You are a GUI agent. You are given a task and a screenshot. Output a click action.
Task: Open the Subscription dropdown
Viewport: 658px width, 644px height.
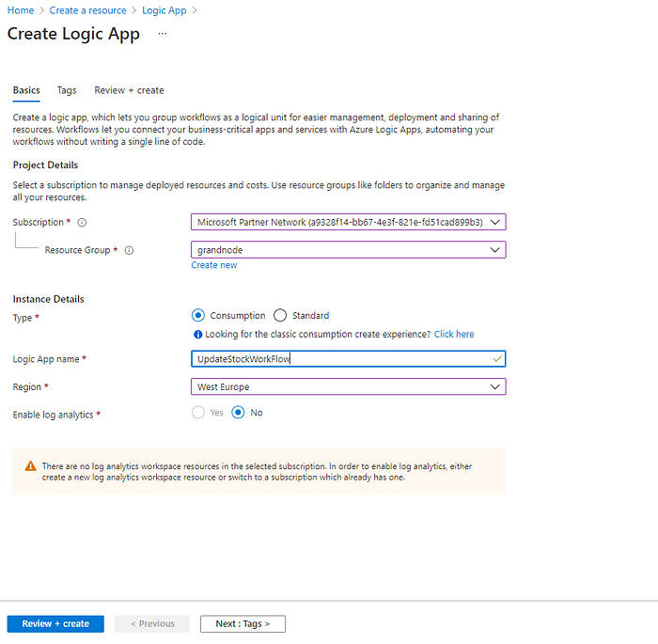(x=348, y=223)
